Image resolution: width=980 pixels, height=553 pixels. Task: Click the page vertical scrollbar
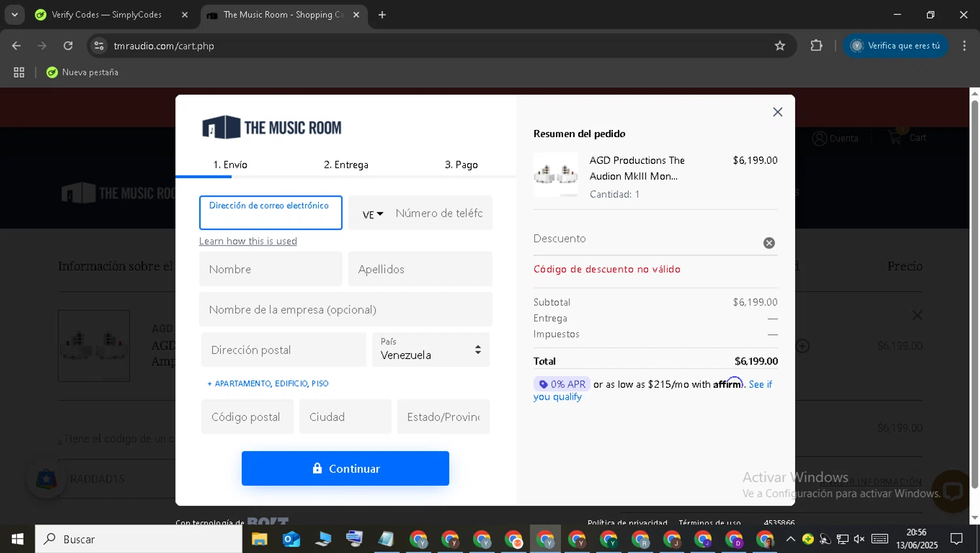coord(974,294)
